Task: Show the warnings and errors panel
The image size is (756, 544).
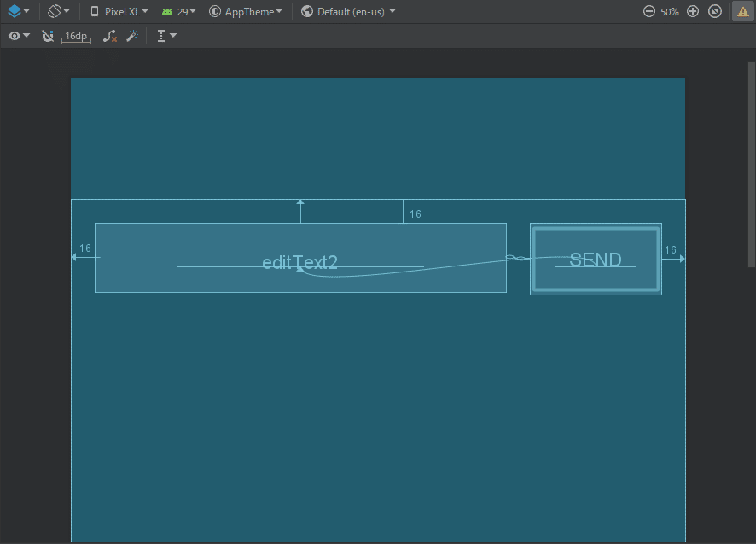Action: (x=743, y=12)
